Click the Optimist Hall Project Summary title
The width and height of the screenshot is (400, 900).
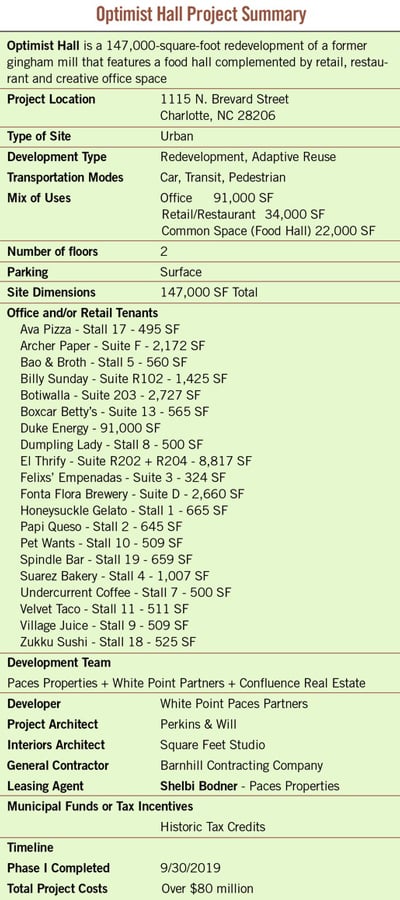(x=200, y=14)
